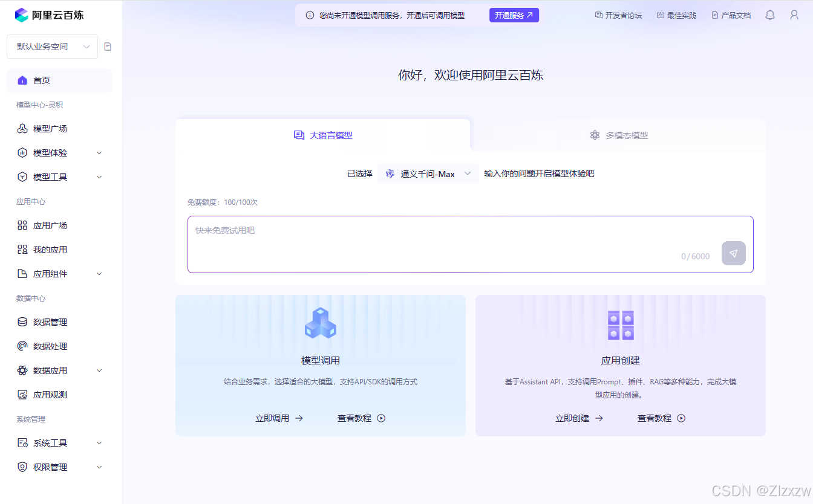Open notifications via the bell icon
813x504 pixels.
(x=770, y=15)
